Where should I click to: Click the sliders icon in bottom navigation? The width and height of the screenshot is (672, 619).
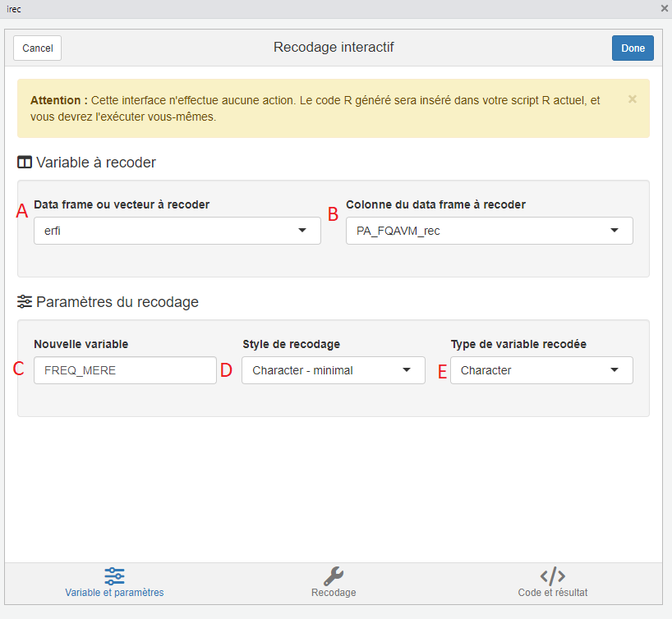114,575
